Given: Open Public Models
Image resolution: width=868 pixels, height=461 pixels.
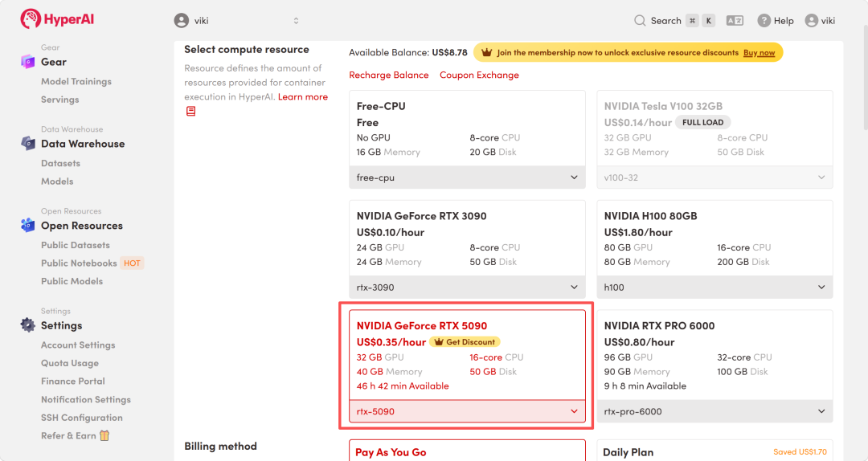Looking at the screenshot, I should pos(72,281).
